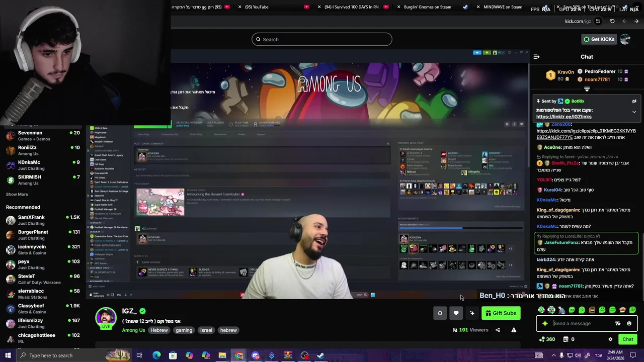Image resolution: width=644 pixels, height=362 pixels.
Task: Click the Get KICKs button
Action: point(599,39)
